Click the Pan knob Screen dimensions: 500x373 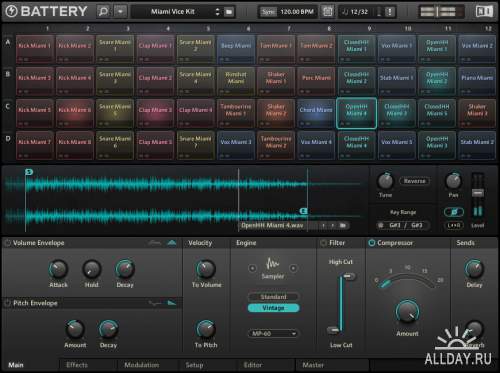[453, 181]
